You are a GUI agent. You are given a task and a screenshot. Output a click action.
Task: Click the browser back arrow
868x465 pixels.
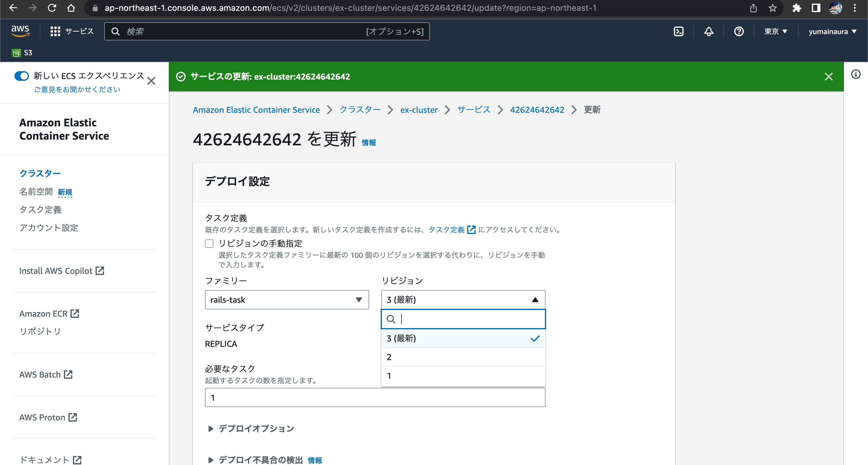pyautogui.click(x=13, y=8)
